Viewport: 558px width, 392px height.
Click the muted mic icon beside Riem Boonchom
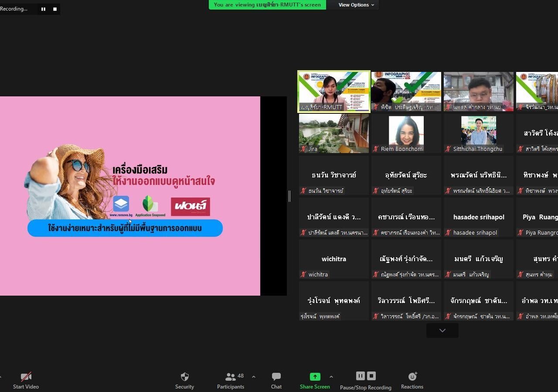[376, 149]
